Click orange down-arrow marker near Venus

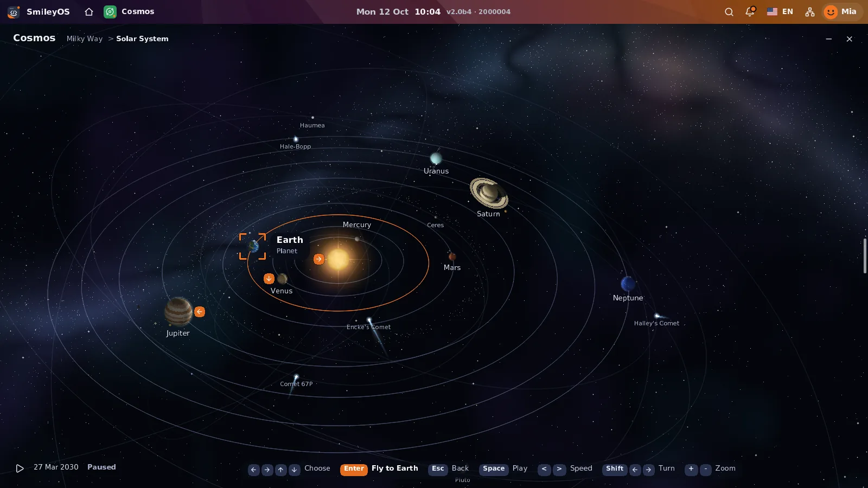[269, 279]
